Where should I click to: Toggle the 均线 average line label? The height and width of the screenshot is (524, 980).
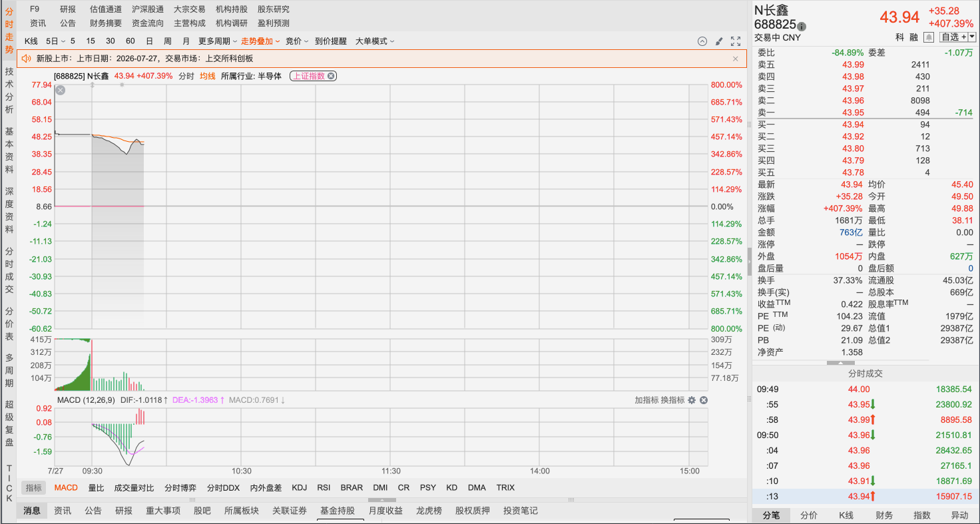[x=208, y=76]
